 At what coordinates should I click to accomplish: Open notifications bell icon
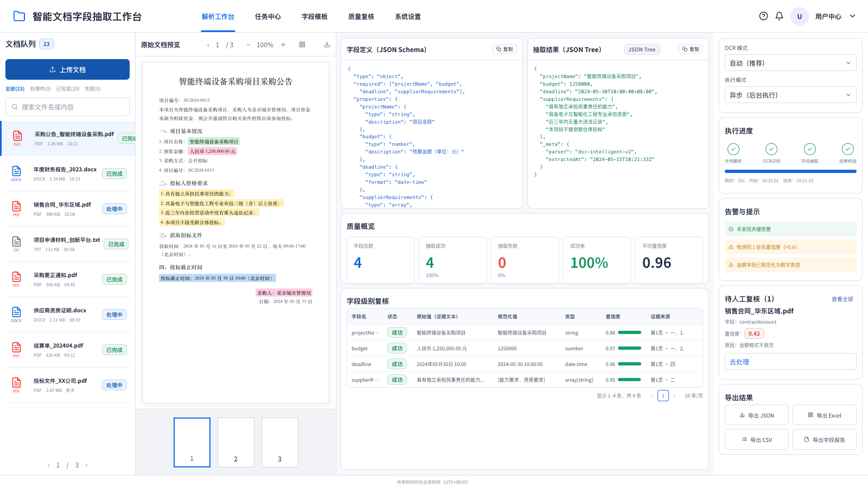[779, 16]
